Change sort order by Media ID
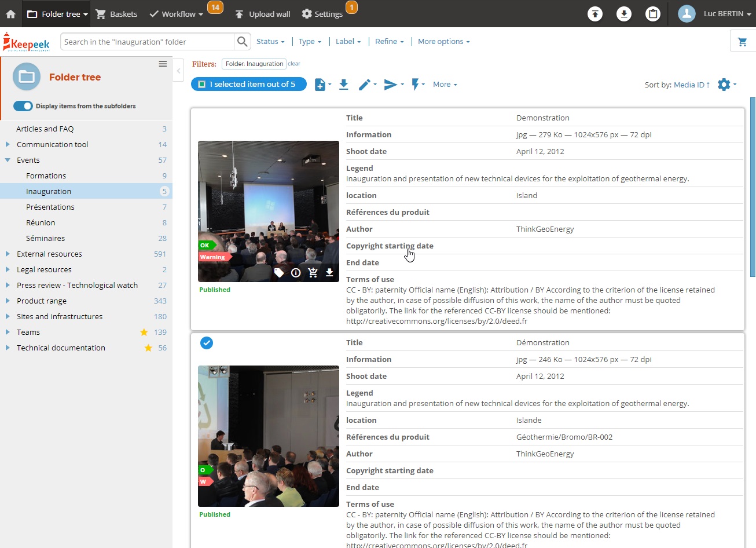 (692, 85)
